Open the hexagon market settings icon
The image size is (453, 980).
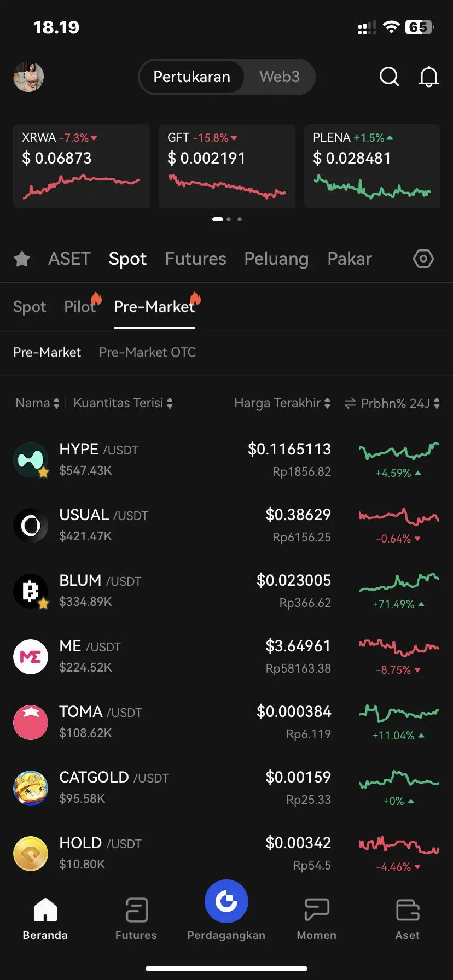pos(423,259)
